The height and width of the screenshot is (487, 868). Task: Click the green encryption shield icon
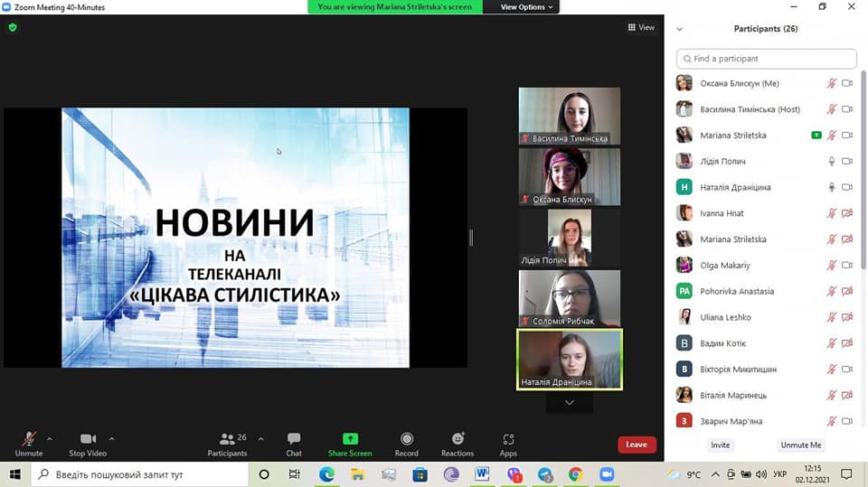13,28
